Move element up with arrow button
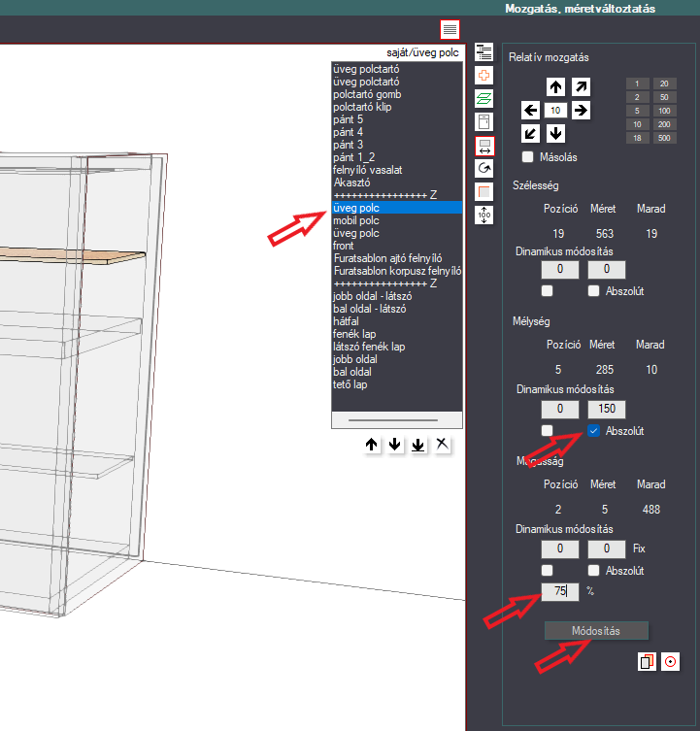Screen dimensions: 700x731 pos(555,86)
